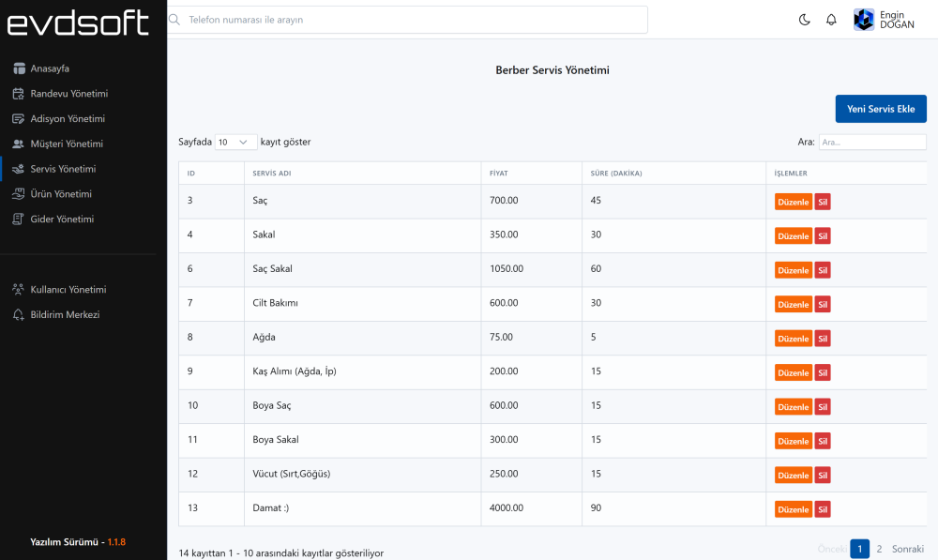Click Düzenle for the Saç service
The height and width of the screenshot is (560, 938).
[x=793, y=202]
